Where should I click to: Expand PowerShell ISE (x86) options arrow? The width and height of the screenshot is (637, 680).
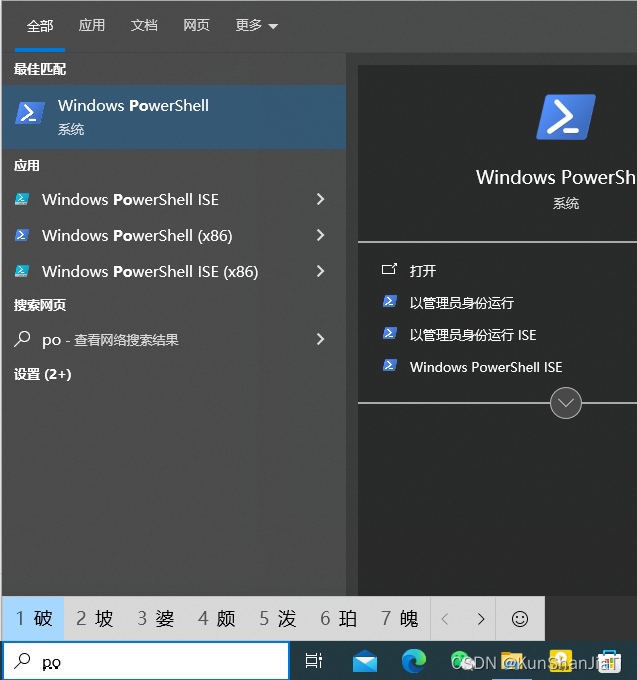click(320, 271)
